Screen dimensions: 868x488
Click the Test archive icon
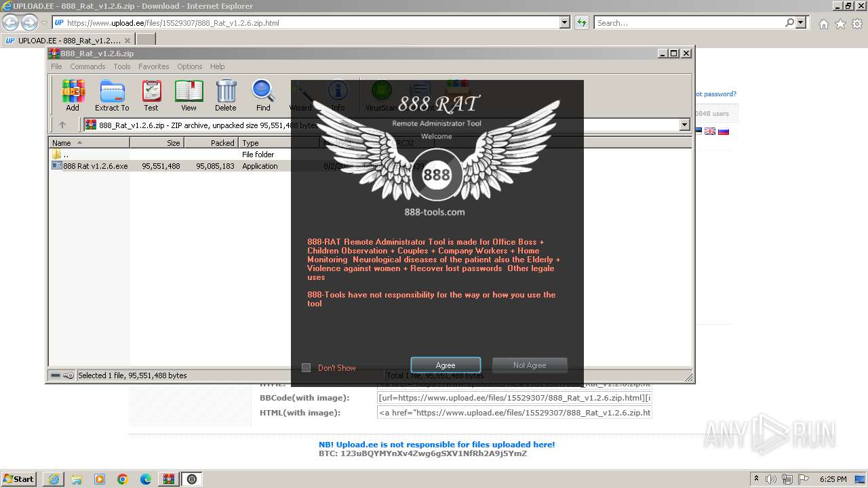(151, 96)
